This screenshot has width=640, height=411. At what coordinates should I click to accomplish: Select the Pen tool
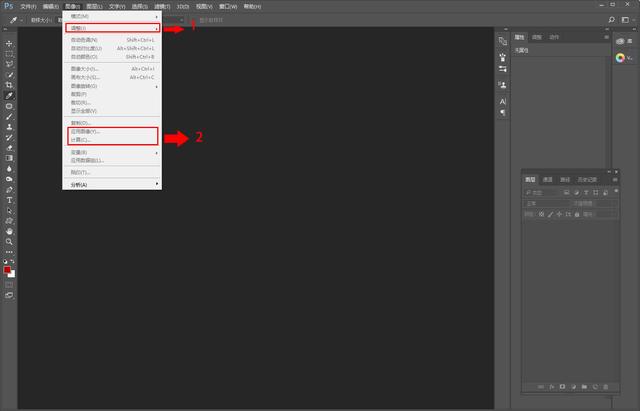(9, 190)
